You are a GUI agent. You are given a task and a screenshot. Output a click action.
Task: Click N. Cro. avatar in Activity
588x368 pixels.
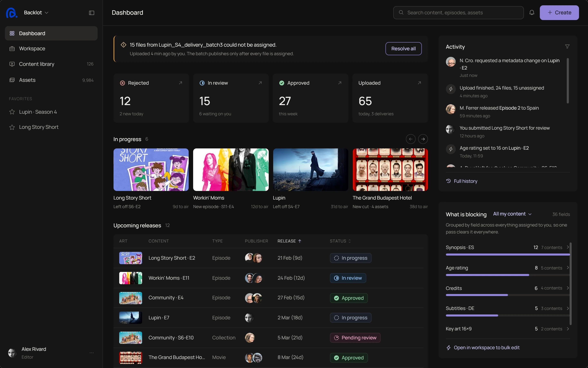450,62
